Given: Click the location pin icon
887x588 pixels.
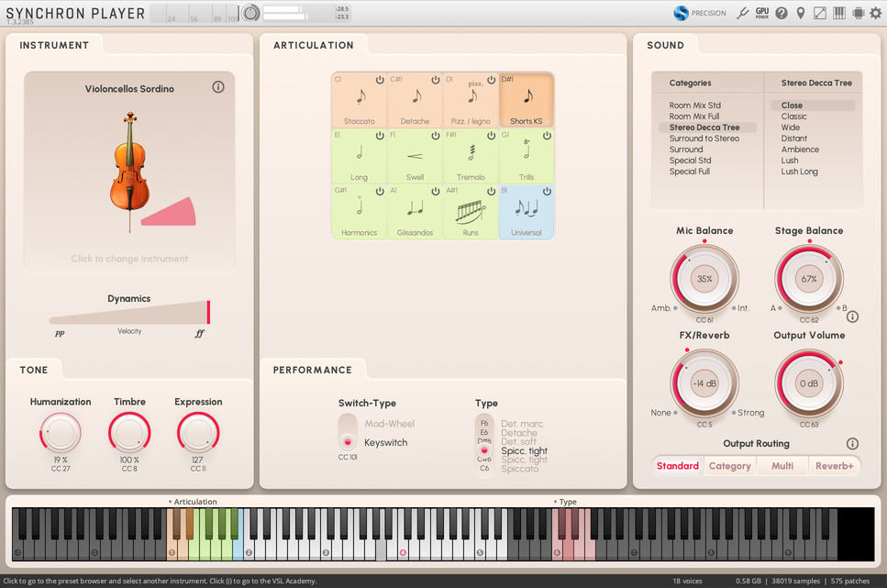Looking at the screenshot, I should coord(801,13).
